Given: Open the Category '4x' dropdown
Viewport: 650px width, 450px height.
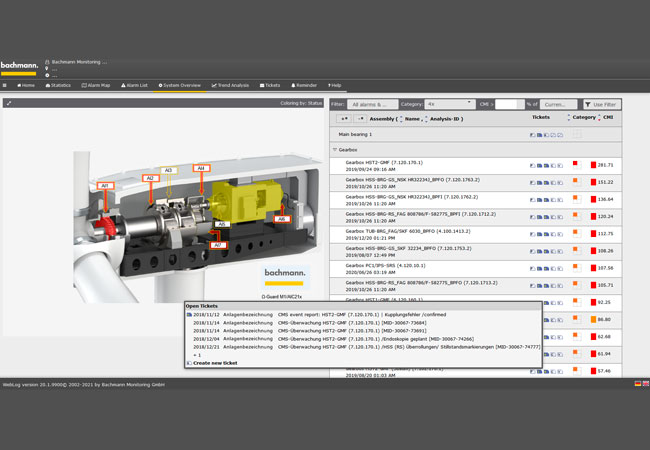Looking at the screenshot, I should (x=450, y=104).
